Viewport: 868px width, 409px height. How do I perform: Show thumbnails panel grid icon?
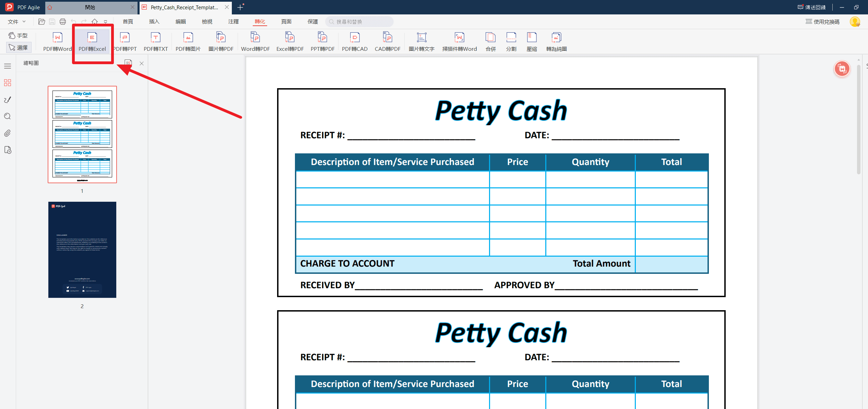[8, 83]
